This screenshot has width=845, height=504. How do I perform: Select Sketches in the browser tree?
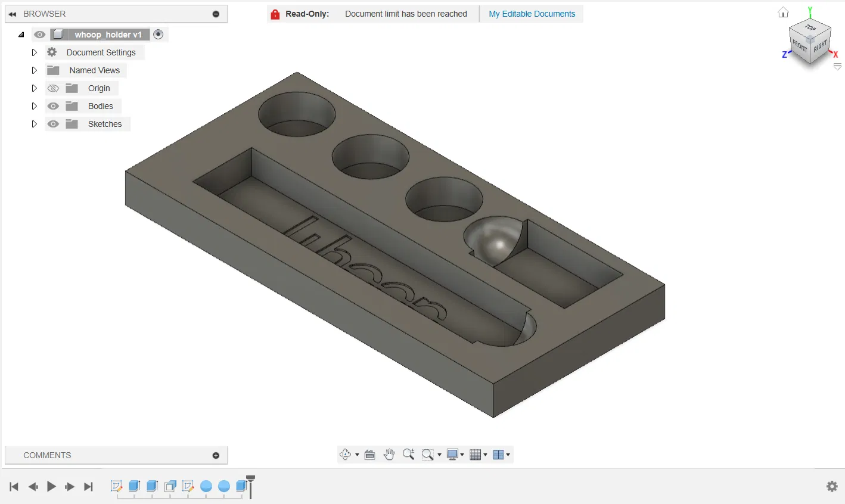(x=105, y=124)
